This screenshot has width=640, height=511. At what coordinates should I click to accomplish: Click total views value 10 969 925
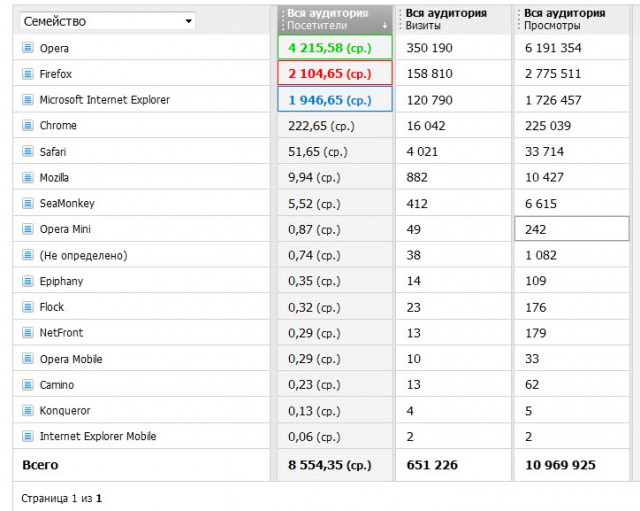[x=560, y=465]
